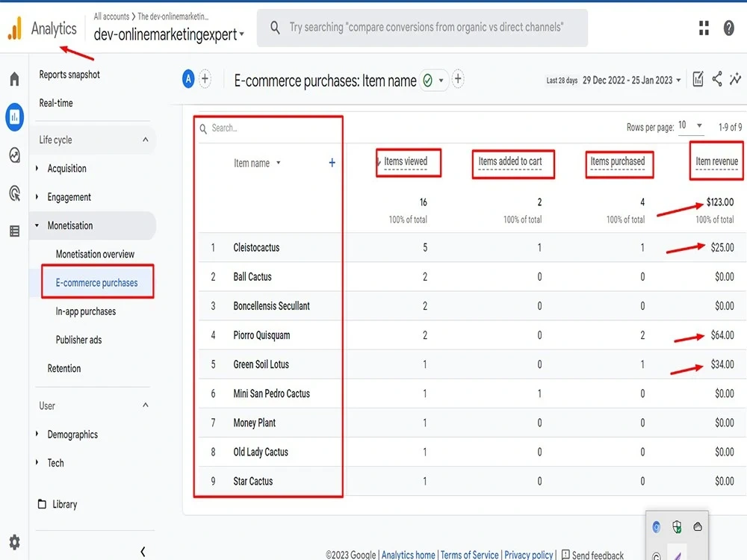Click the Green Soil Lotus row name

coord(261,364)
